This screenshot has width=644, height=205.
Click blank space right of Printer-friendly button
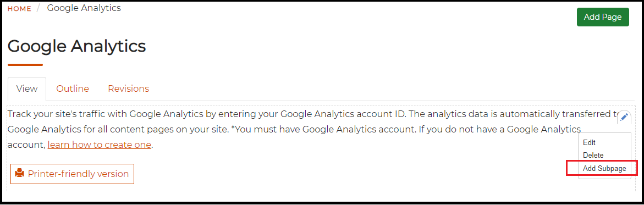(353, 174)
